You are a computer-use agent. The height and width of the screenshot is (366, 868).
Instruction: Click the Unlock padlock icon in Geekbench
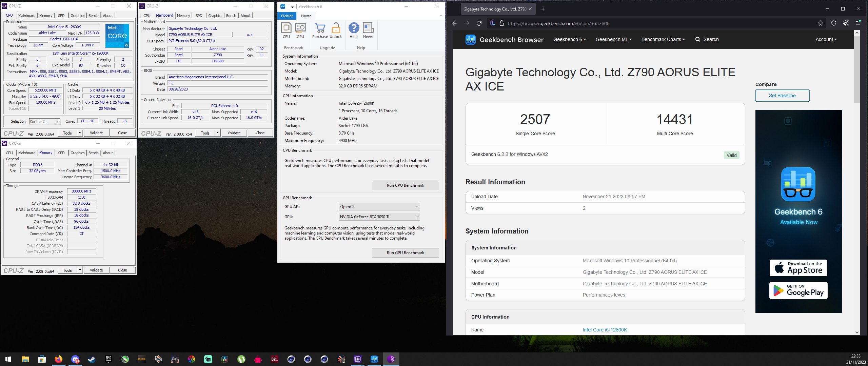click(336, 30)
